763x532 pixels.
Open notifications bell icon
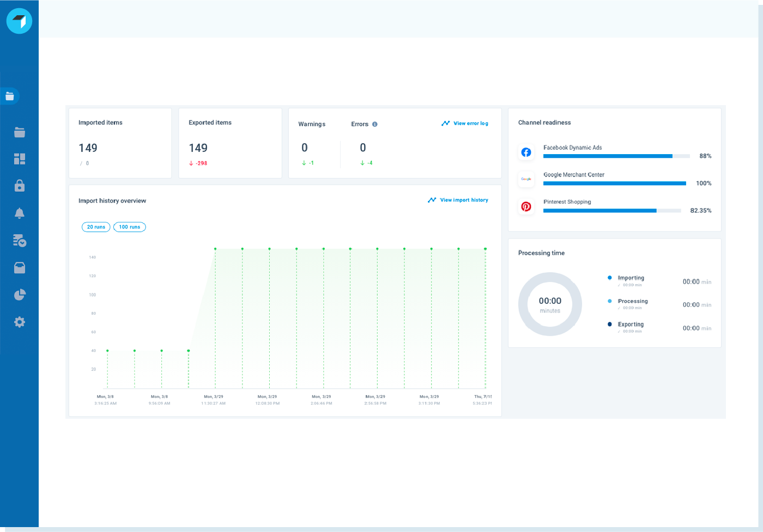tap(20, 213)
